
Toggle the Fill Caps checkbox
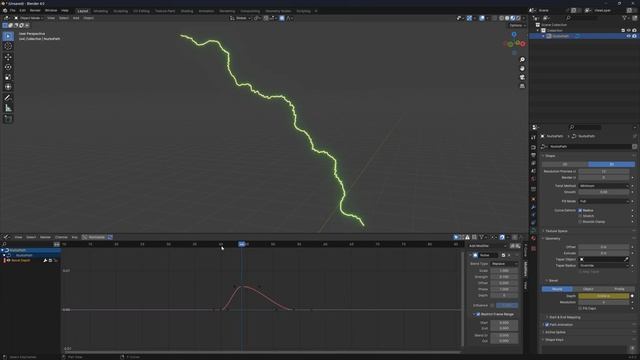(580, 308)
